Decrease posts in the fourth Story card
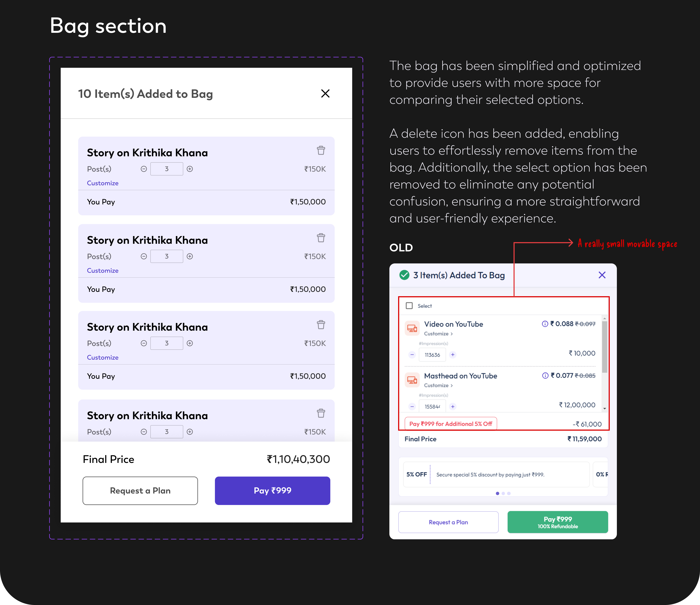 click(144, 431)
